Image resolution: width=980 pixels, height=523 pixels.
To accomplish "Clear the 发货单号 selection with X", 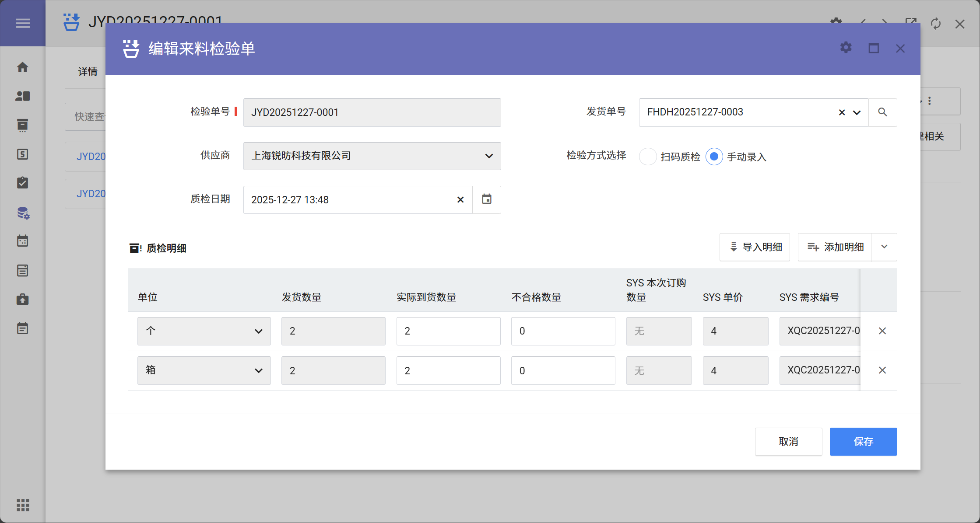I will tap(841, 112).
